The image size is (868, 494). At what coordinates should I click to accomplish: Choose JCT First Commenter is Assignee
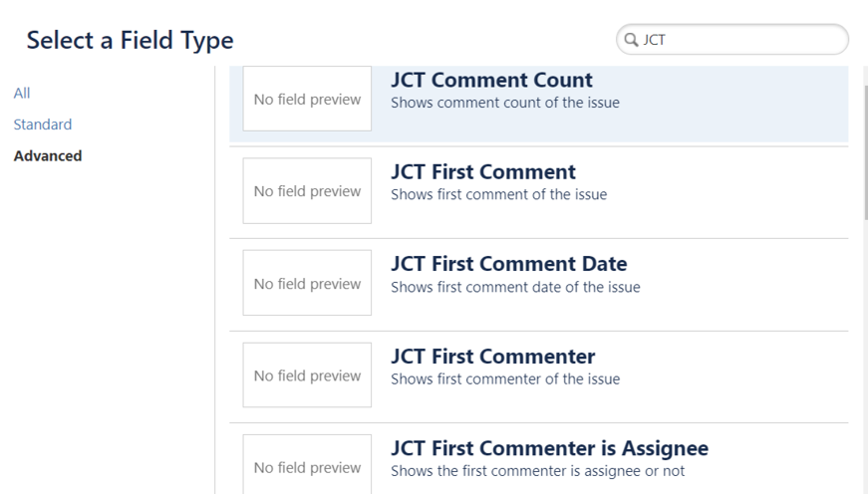(x=549, y=449)
